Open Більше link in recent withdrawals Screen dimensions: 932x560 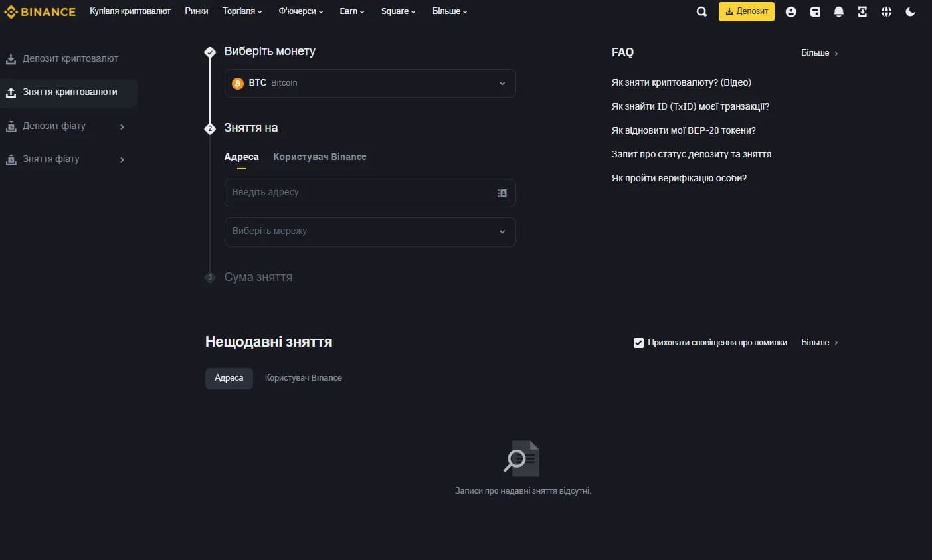pos(820,343)
